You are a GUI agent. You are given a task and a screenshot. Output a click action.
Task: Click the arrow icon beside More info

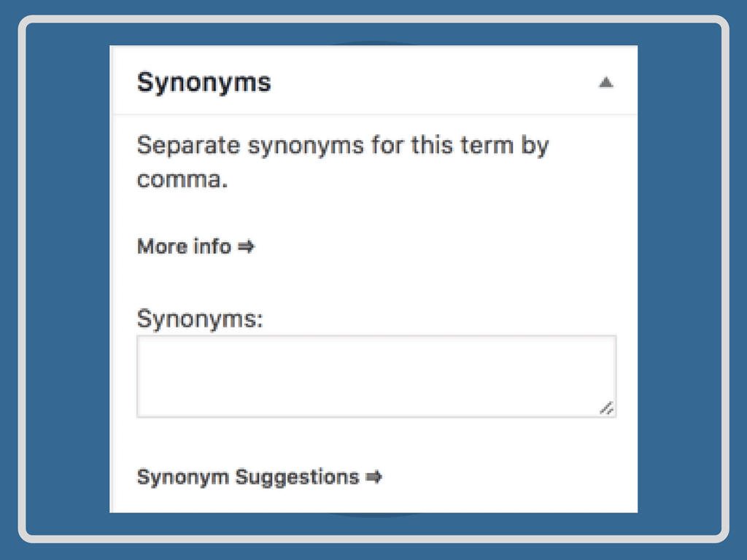click(x=246, y=246)
